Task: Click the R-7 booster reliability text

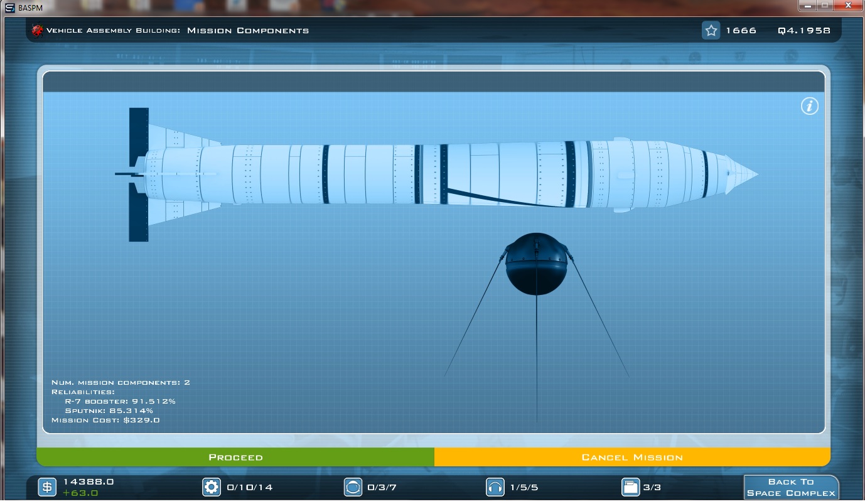Action: tap(121, 401)
